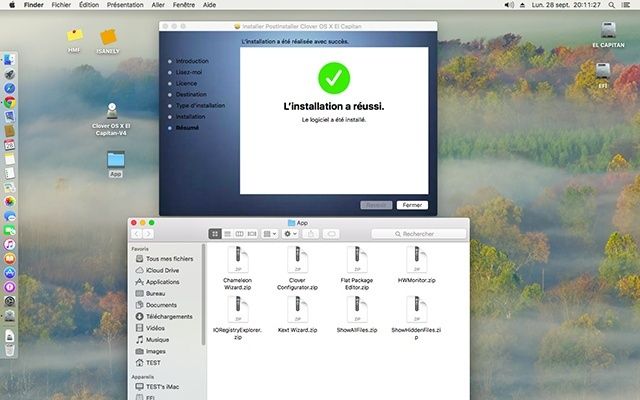Click the volume icon in menu bar
The width and height of the screenshot is (640, 400).
tap(509, 5)
